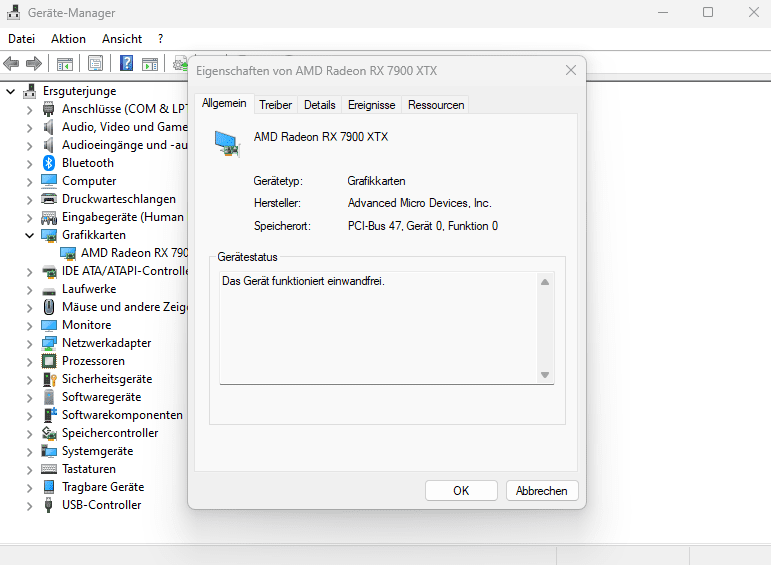The height and width of the screenshot is (565, 771).
Task: Select the Softwaregeräte tree item
Action: pyautogui.click(x=101, y=397)
